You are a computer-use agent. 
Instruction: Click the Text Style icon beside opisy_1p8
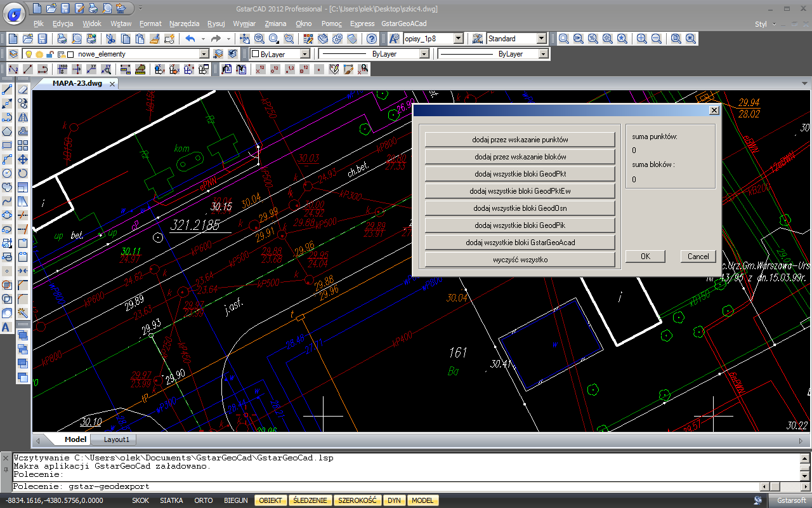pyautogui.click(x=394, y=39)
